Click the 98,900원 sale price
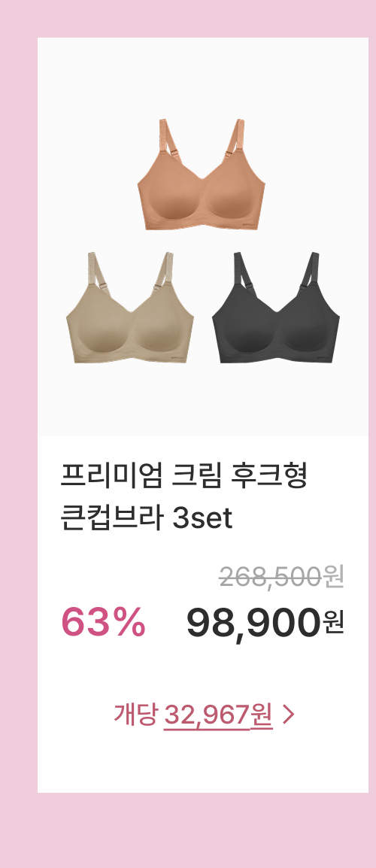 coord(265,623)
